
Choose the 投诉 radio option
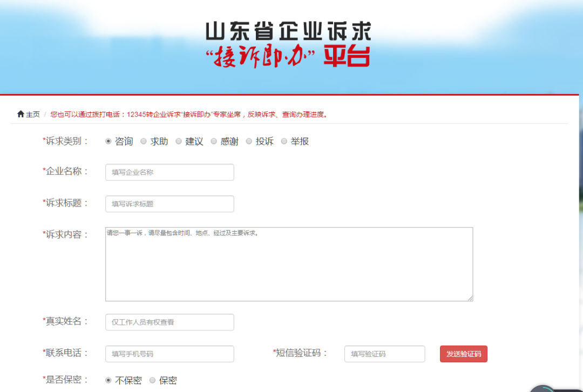coord(249,141)
